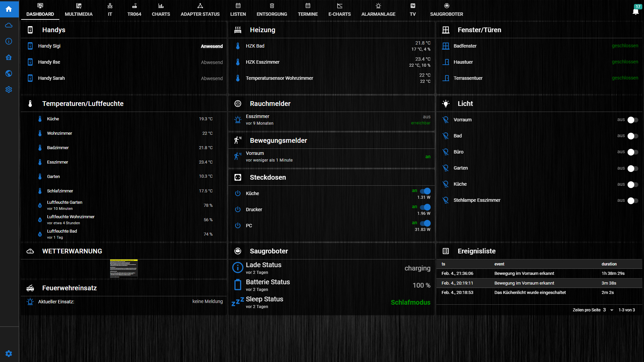Click the Vorraum motion sensor icon

pos(238,157)
